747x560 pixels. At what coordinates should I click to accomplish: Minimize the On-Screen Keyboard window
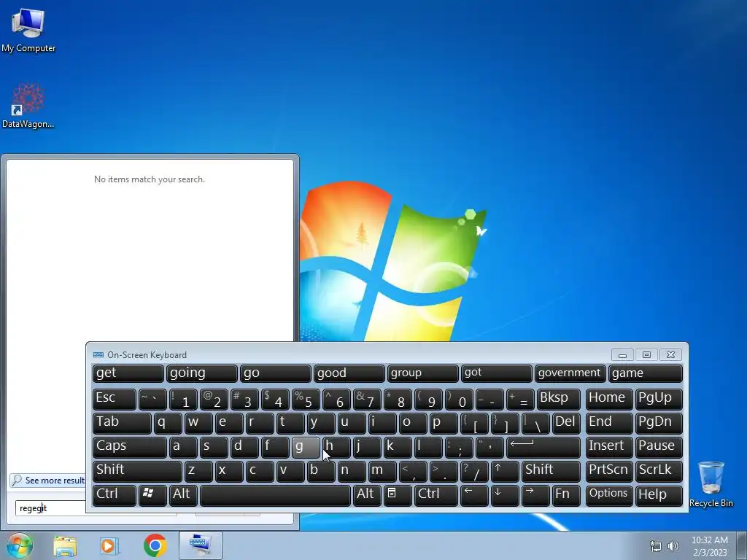(x=622, y=355)
